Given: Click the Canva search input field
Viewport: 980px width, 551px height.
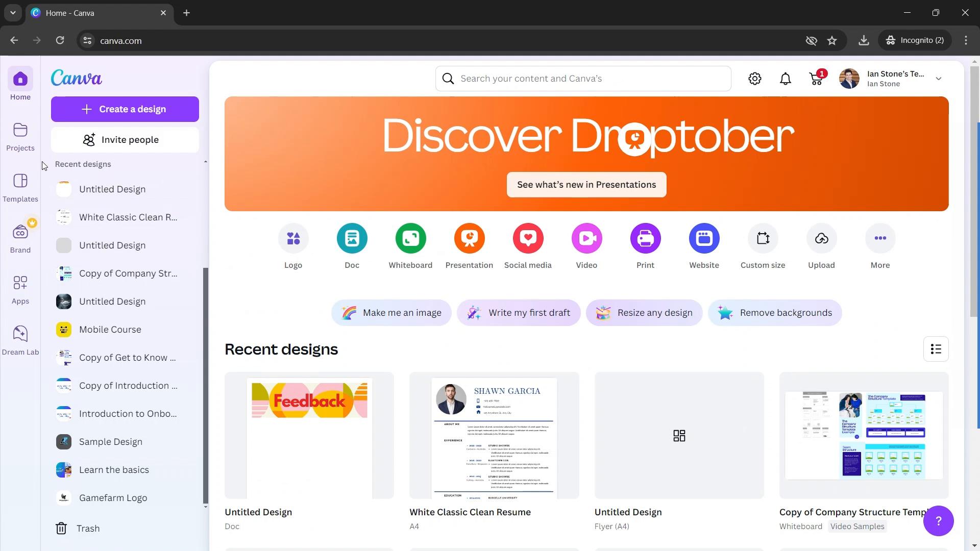Looking at the screenshot, I should (584, 78).
